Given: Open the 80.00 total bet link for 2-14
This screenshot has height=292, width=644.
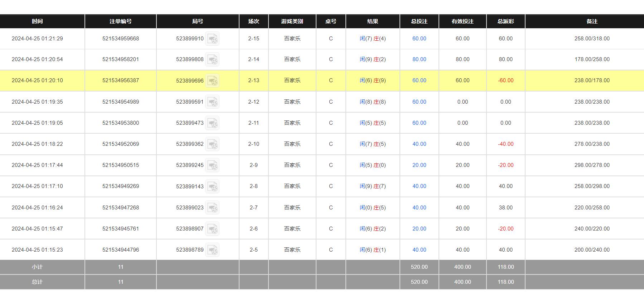Looking at the screenshot, I should point(419,59).
